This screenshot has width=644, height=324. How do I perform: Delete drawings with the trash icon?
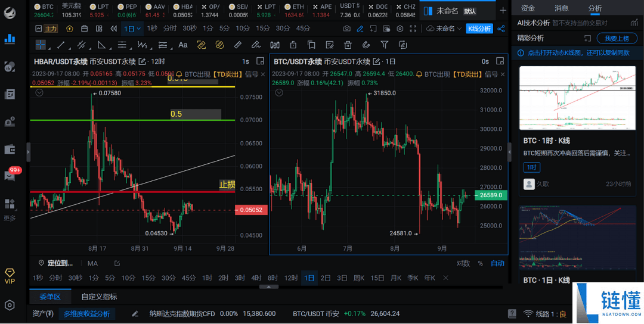point(348,45)
